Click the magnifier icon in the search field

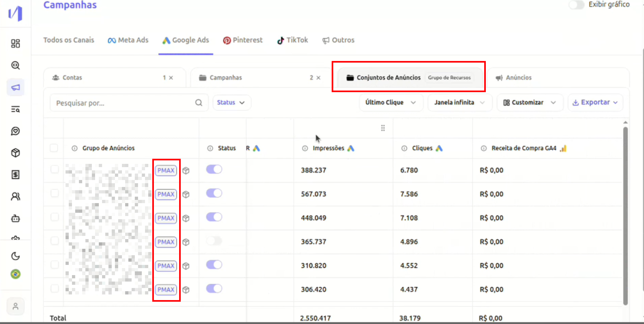tap(198, 103)
